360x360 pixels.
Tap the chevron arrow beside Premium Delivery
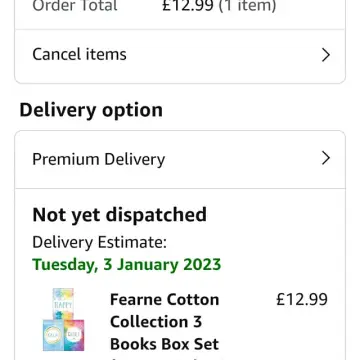tap(326, 158)
